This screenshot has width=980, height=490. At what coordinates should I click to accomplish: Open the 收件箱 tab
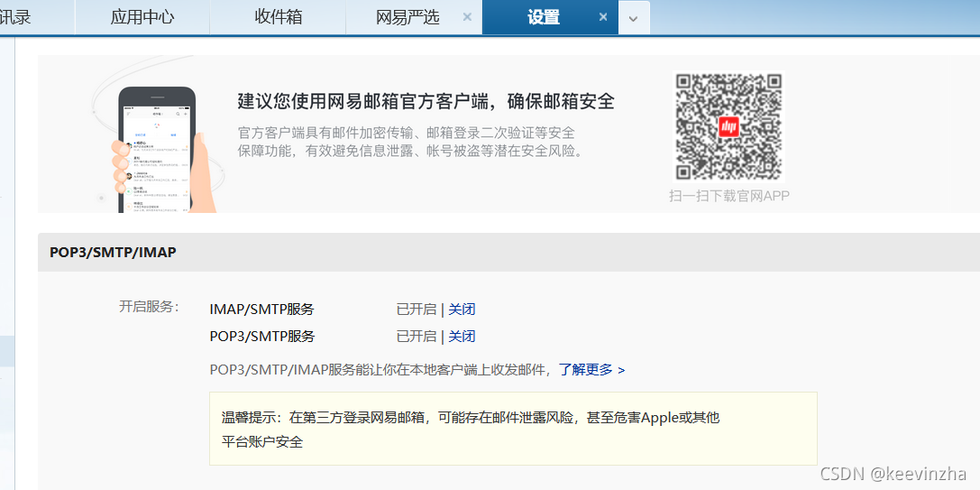click(278, 17)
